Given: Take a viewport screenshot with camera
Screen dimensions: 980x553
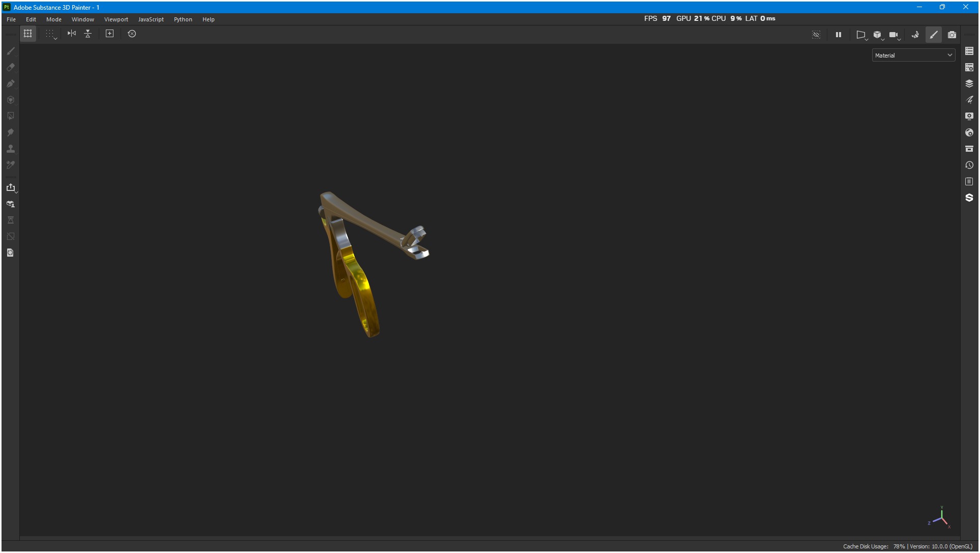Looking at the screenshot, I should point(952,35).
